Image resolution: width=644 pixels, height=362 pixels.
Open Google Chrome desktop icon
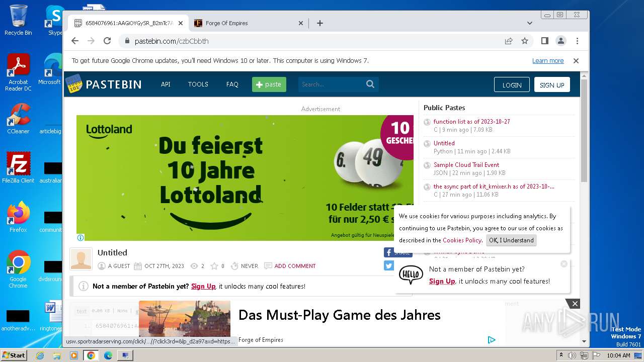coord(18,269)
